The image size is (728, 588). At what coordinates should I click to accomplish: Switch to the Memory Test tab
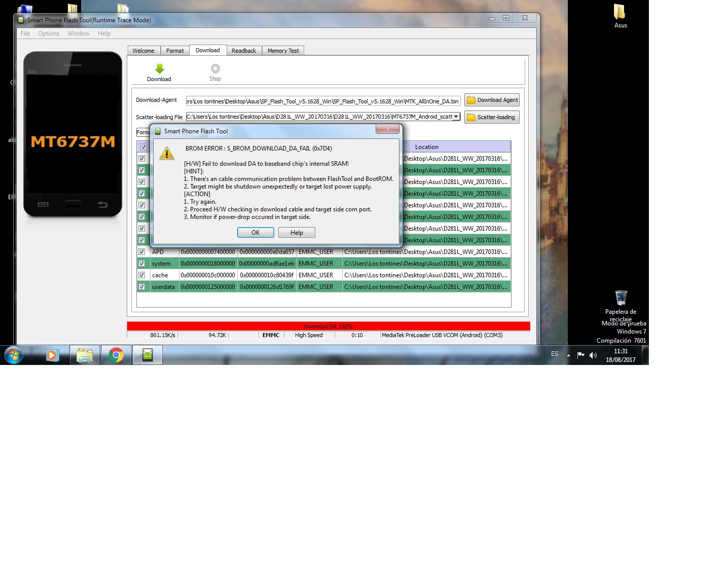[283, 51]
